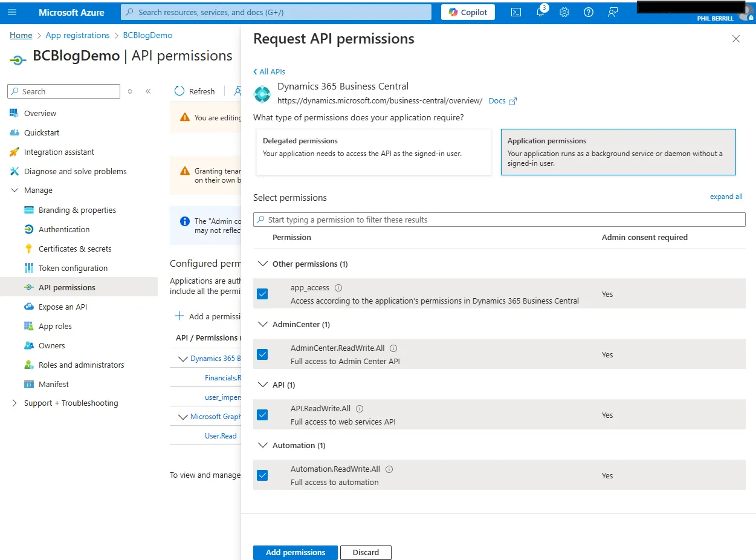756x560 pixels.
Task: Open the Docs external link
Action: coord(503,101)
